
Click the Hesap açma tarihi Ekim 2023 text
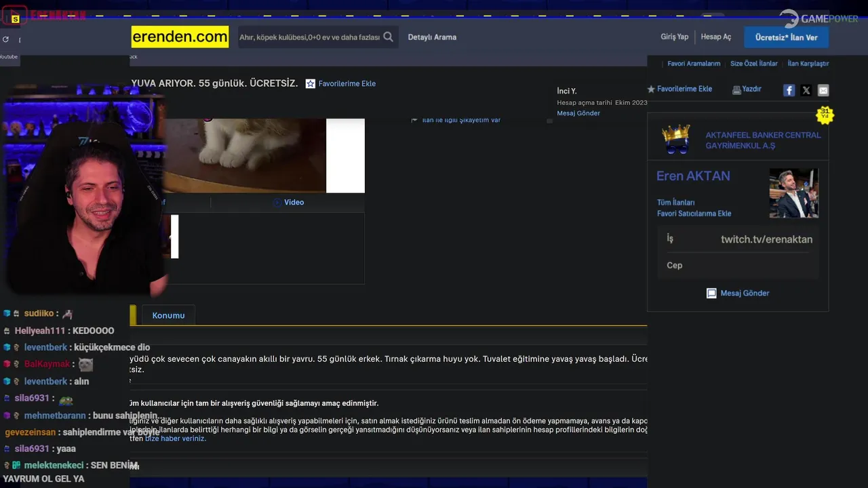(x=602, y=103)
